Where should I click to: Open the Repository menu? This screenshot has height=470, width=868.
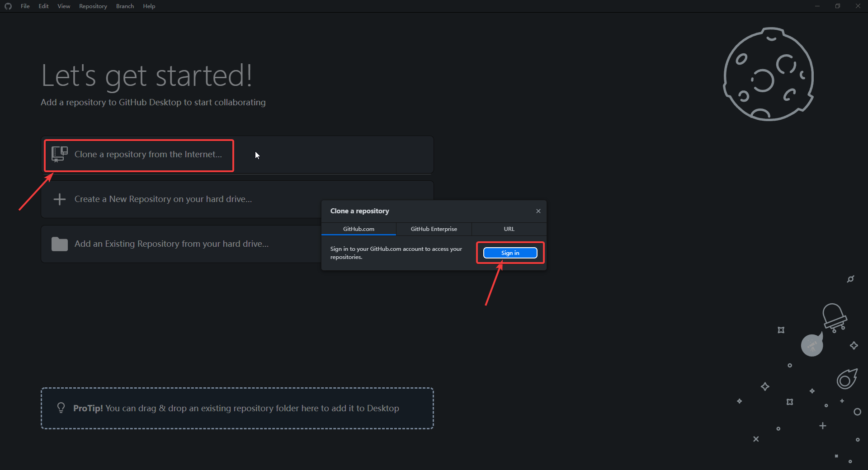pyautogui.click(x=93, y=6)
